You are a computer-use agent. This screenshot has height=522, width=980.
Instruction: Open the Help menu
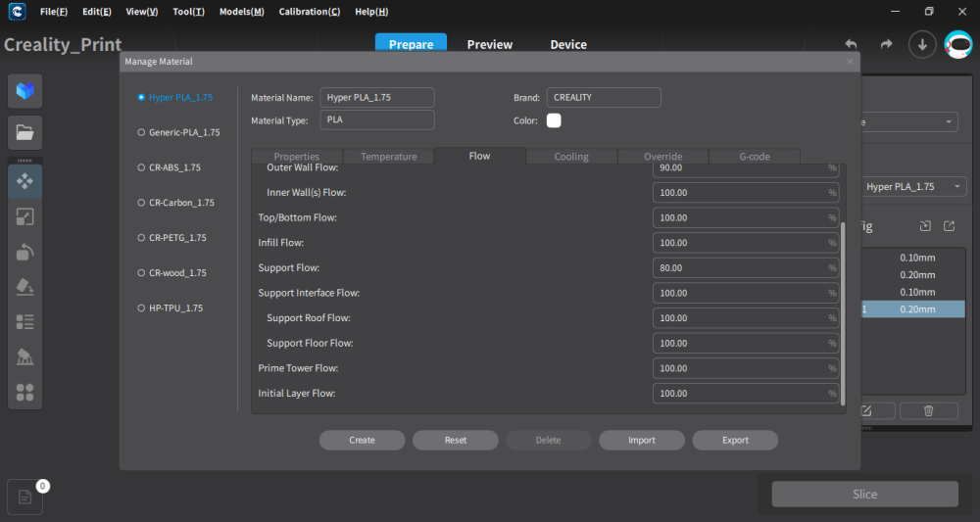[371, 12]
